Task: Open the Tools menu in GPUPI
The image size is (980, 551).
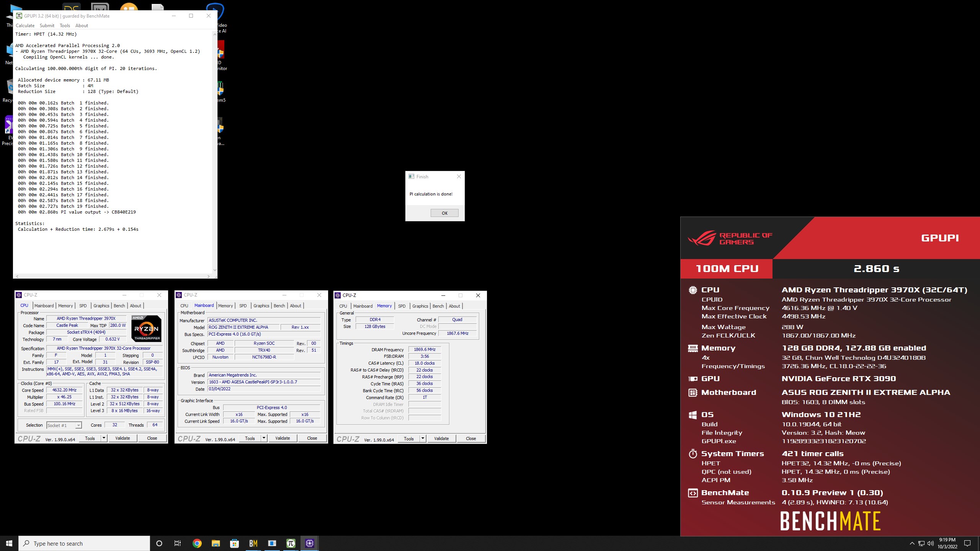Action: coord(65,26)
